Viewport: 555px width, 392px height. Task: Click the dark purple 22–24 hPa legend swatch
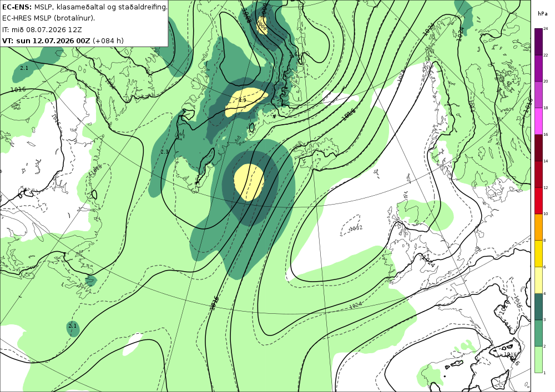(538, 42)
